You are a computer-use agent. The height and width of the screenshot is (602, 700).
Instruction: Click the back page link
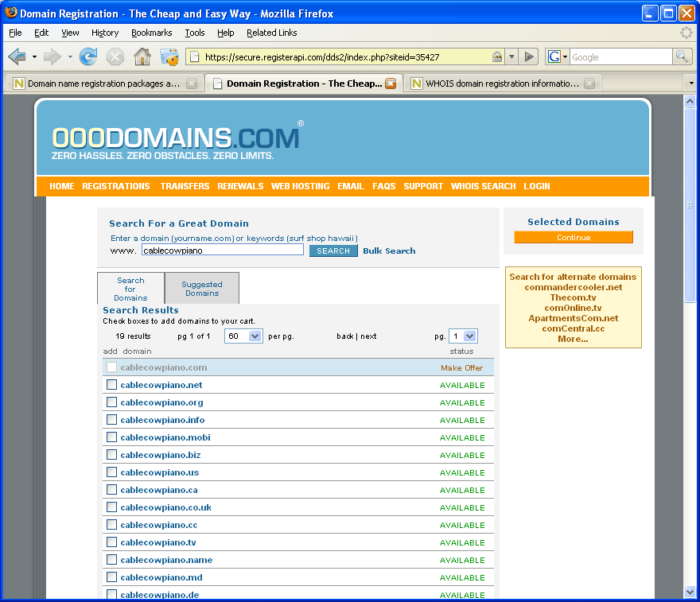[345, 336]
